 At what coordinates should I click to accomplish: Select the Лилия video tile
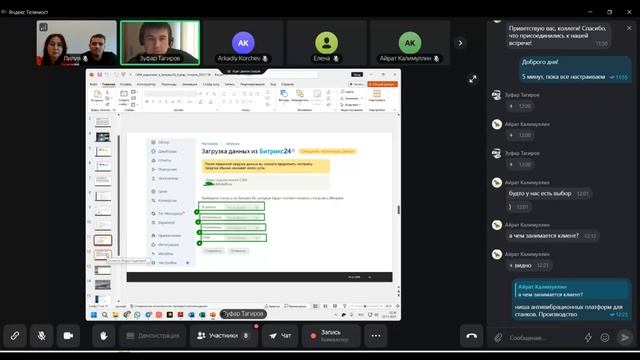pyautogui.click(x=76, y=43)
